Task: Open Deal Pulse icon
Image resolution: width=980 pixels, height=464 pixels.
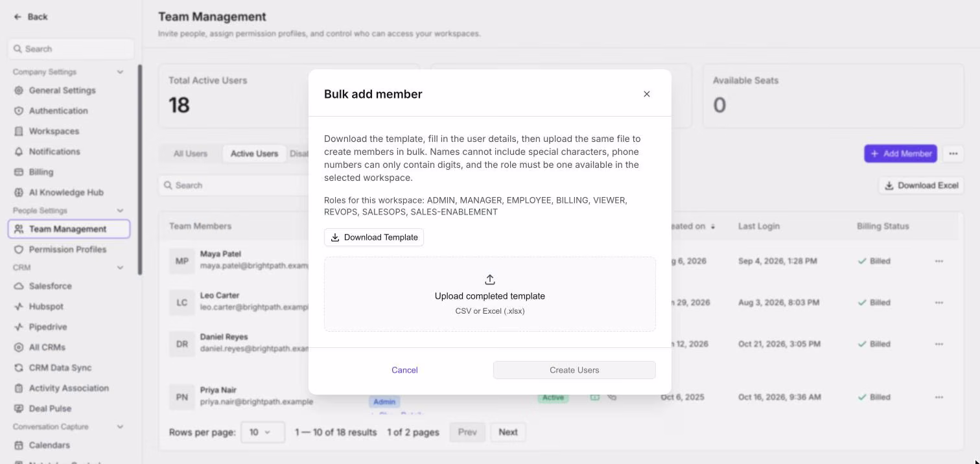Action: 19,409
